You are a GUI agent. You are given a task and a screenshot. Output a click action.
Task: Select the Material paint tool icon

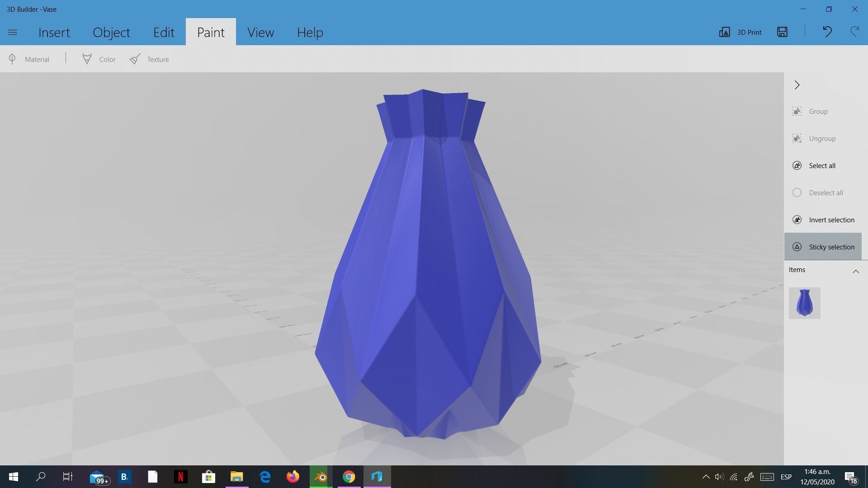12,59
